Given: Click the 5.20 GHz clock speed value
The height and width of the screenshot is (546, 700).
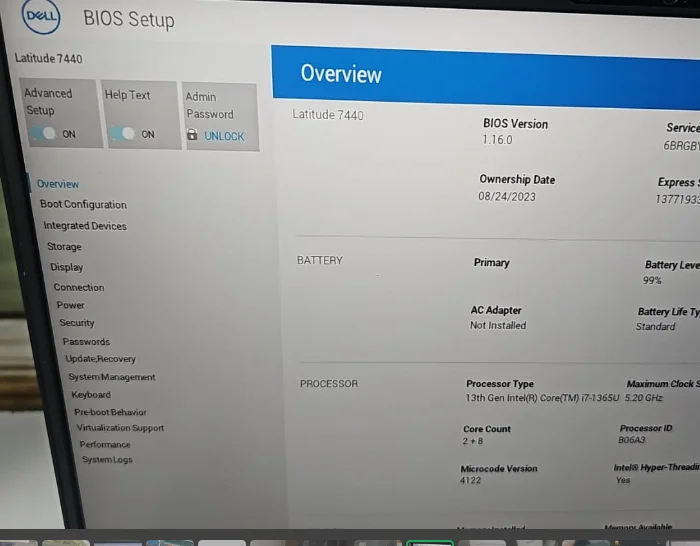Looking at the screenshot, I should tap(643, 398).
